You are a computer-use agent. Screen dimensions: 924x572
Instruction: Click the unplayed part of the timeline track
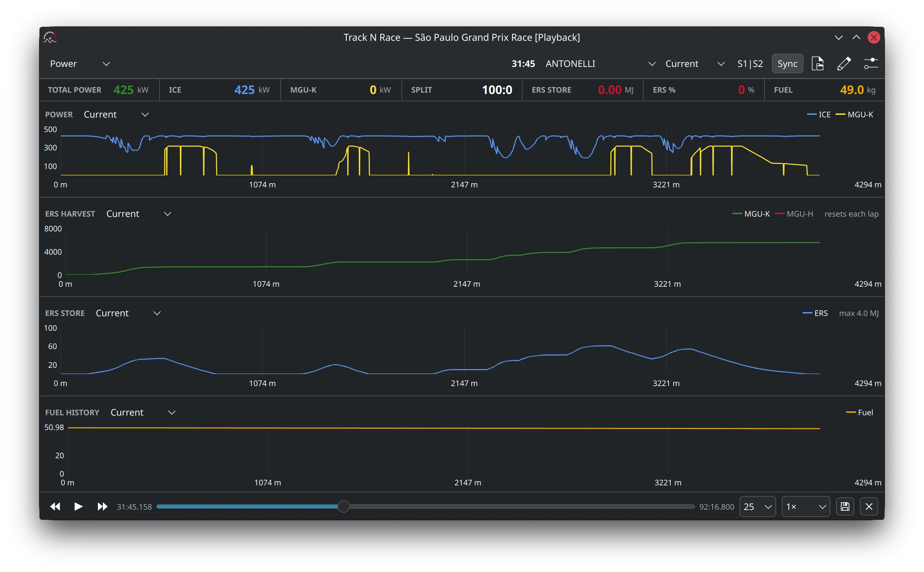pyautogui.click(x=522, y=506)
